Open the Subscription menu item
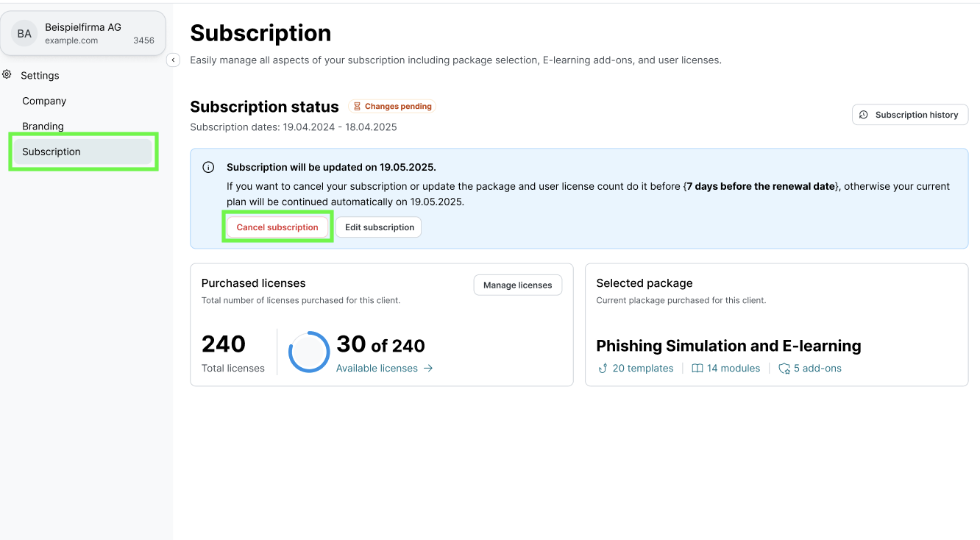The height and width of the screenshot is (540, 980). pos(51,152)
